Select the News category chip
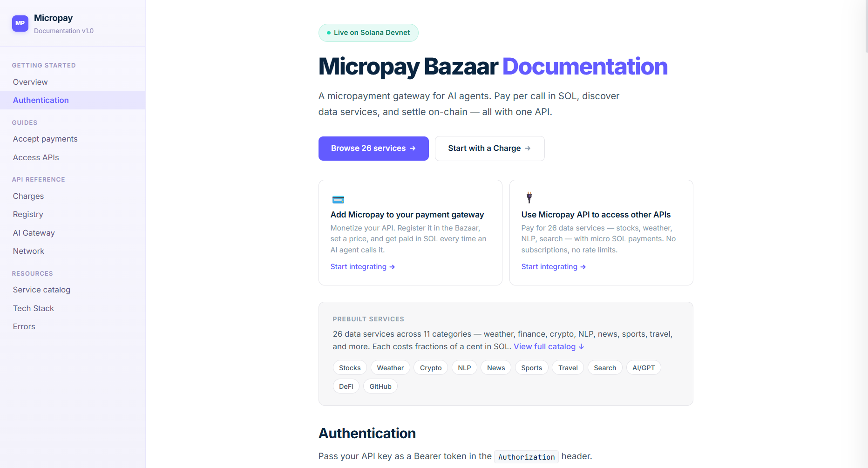868x468 pixels. [496, 368]
